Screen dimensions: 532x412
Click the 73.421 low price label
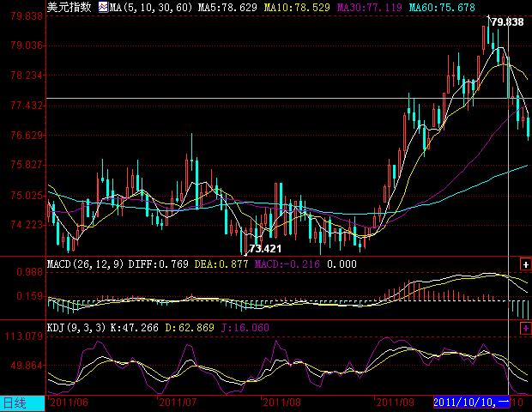click(x=265, y=249)
